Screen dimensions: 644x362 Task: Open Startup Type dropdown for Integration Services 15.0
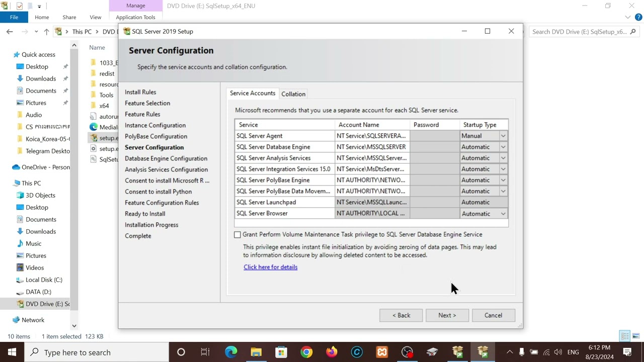(503, 169)
